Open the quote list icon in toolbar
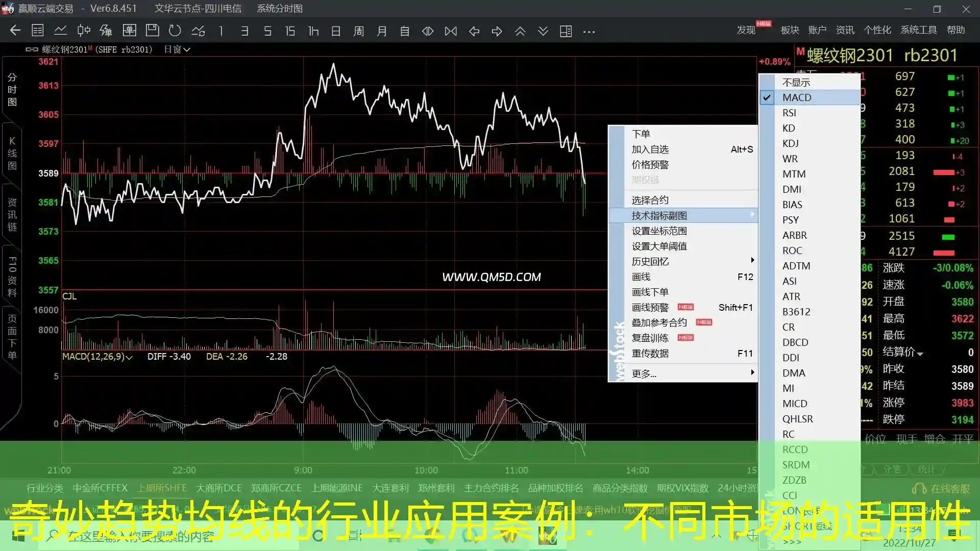This screenshot has width=980, height=551. (38, 31)
